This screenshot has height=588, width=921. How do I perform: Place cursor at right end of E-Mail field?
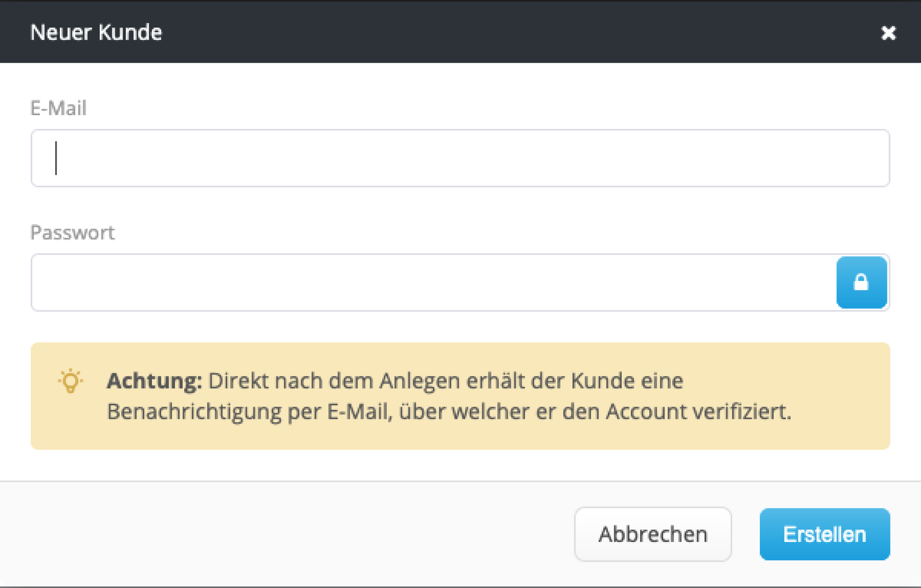[x=875, y=158]
